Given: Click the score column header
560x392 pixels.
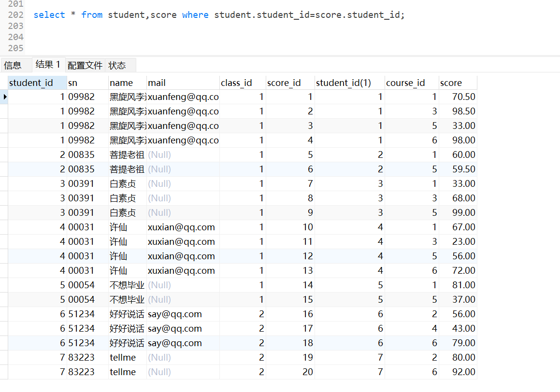Looking at the screenshot, I should click(x=458, y=83).
